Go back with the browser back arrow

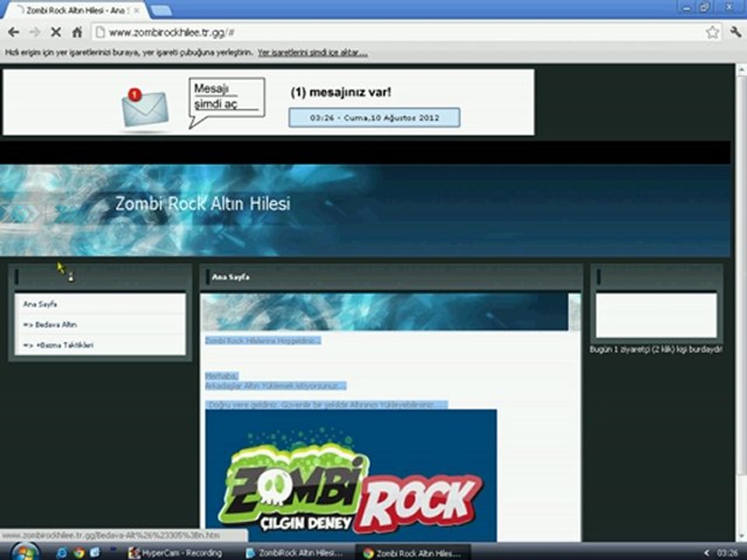13,33
